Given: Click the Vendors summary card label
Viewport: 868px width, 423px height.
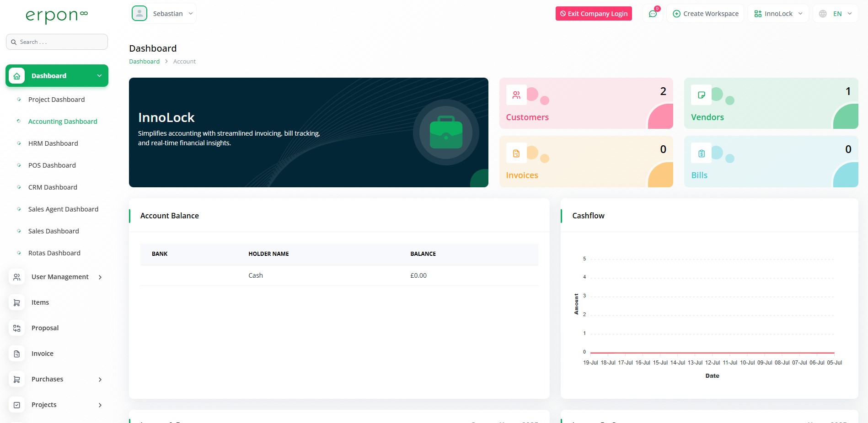Looking at the screenshot, I should click(707, 117).
